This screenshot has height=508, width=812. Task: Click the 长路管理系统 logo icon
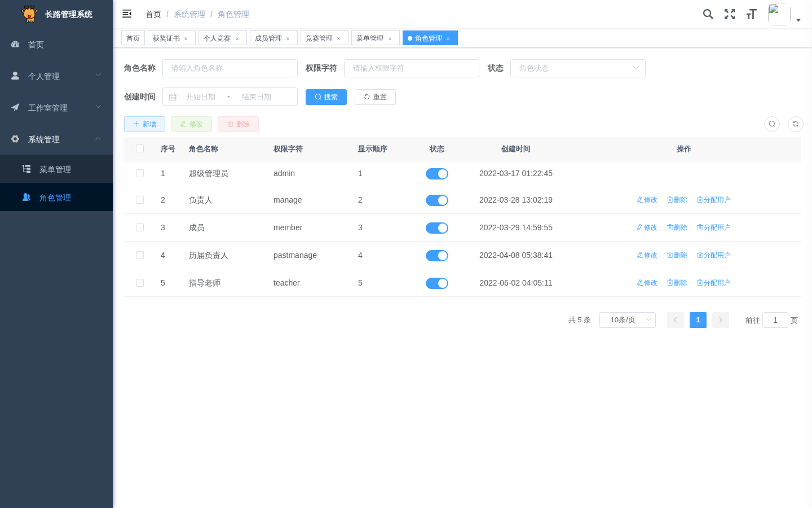coord(29,14)
